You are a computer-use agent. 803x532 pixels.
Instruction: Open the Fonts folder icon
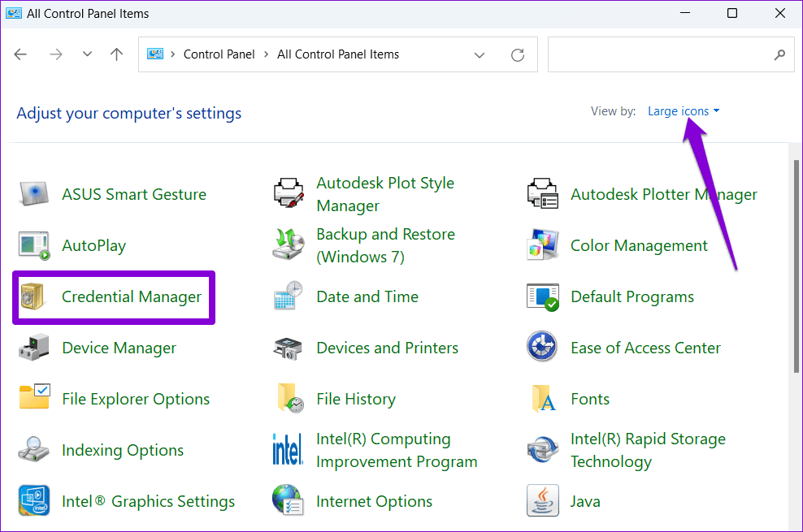(x=544, y=398)
